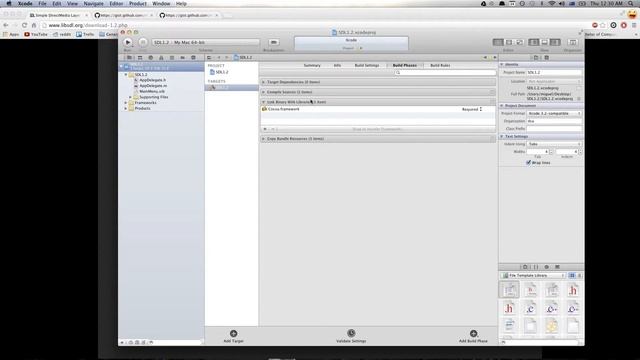Open the Xcode application menu
Screen dimensions: 640x360
[25, 4]
